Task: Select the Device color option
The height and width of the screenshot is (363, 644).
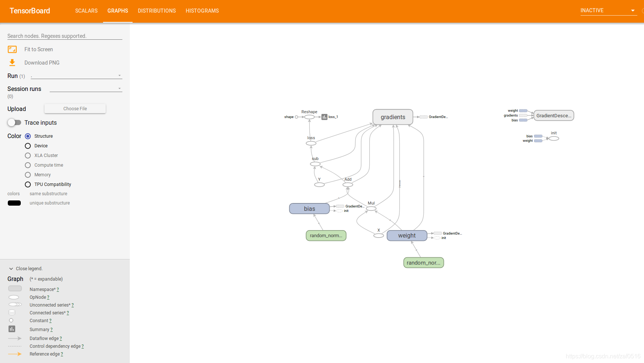Action: point(27,145)
